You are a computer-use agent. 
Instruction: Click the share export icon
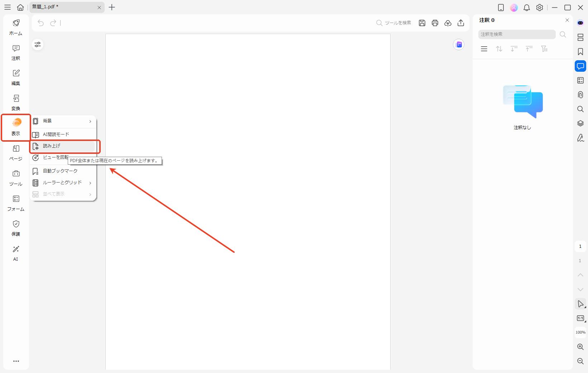(461, 23)
